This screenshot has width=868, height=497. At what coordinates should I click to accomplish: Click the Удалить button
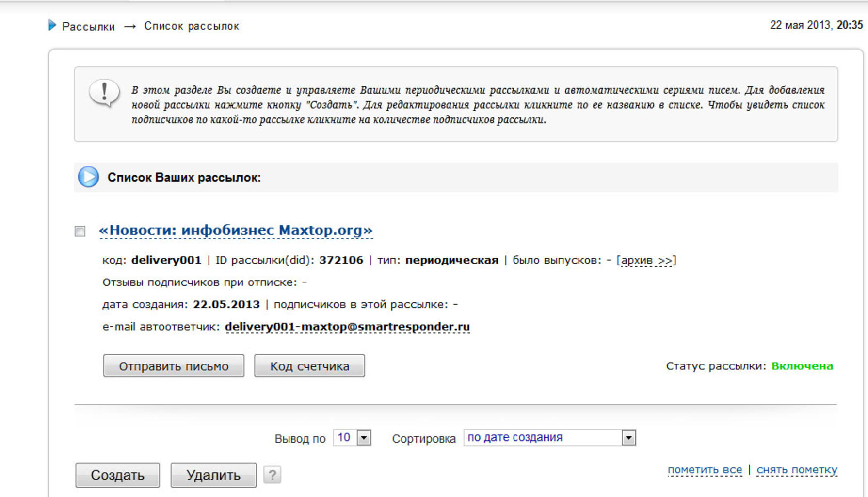click(x=213, y=475)
